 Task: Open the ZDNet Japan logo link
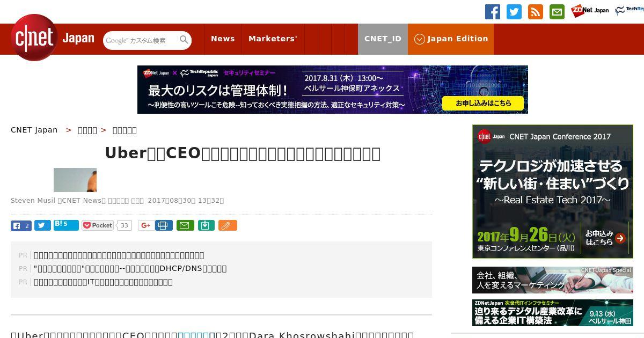coord(590,11)
